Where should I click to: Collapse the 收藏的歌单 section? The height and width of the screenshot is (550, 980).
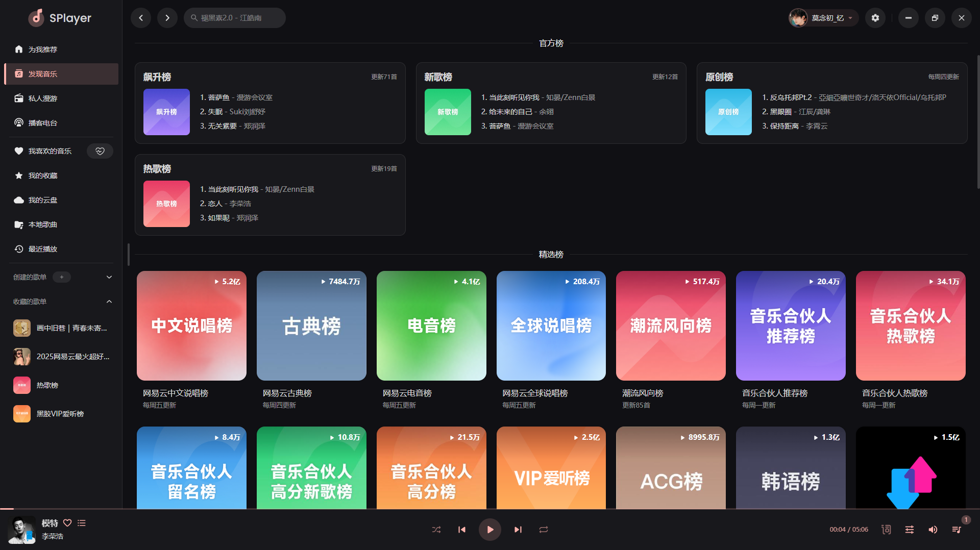tap(109, 302)
